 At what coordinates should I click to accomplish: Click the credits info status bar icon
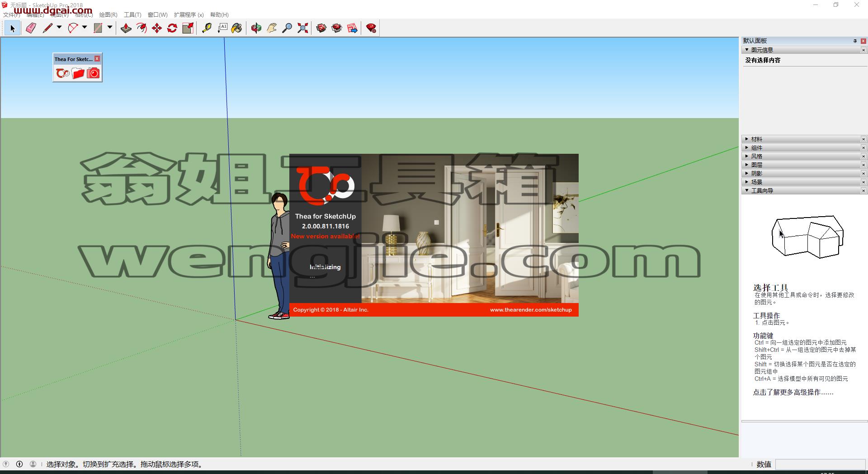(19, 464)
